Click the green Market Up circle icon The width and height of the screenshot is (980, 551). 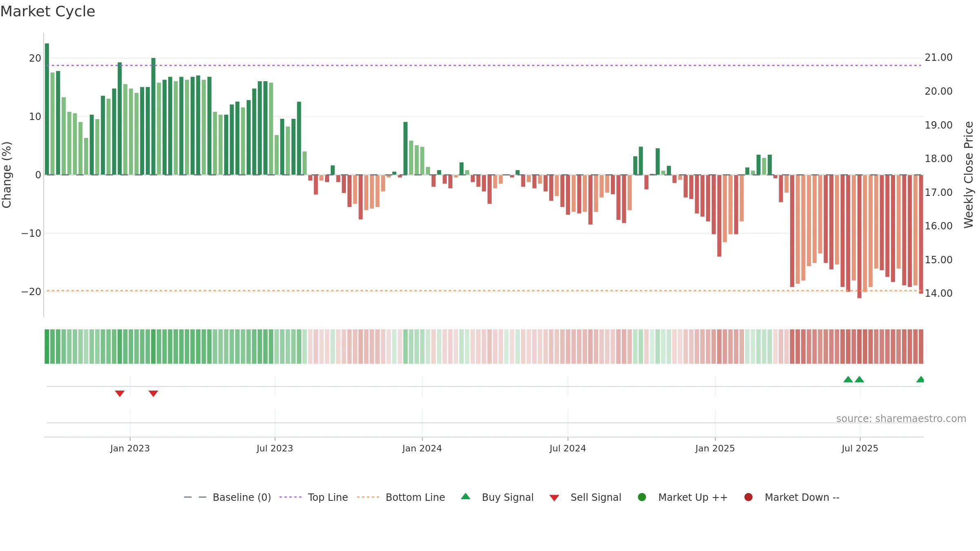642,497
